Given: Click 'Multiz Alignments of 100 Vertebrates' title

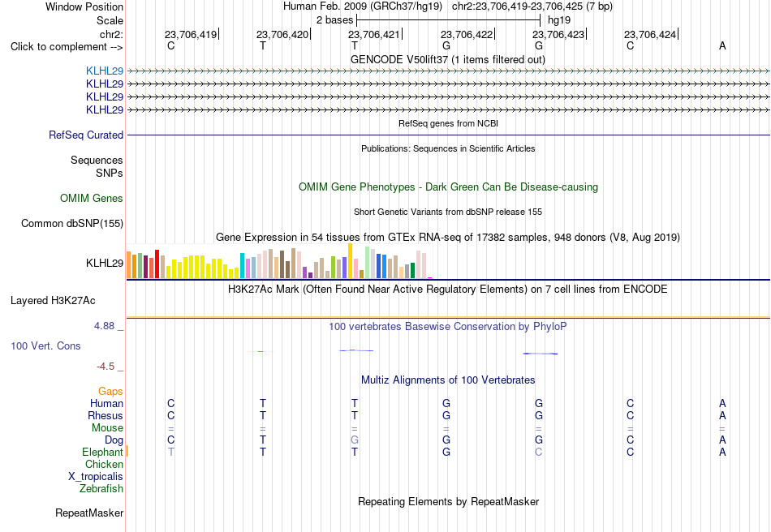Looking at the screenshot, I should [x=448, y=380].
